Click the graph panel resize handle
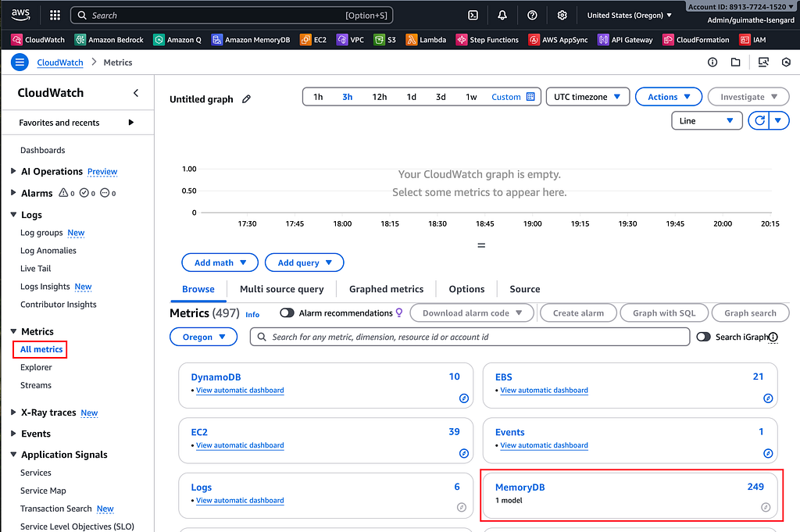This screenshot has width=800, height=532. (480, 245)
